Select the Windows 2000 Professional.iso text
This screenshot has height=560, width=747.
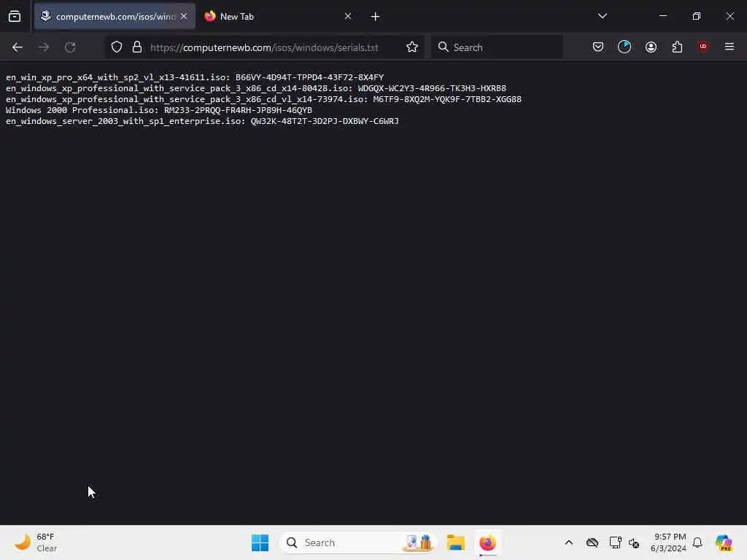point(82,110)
